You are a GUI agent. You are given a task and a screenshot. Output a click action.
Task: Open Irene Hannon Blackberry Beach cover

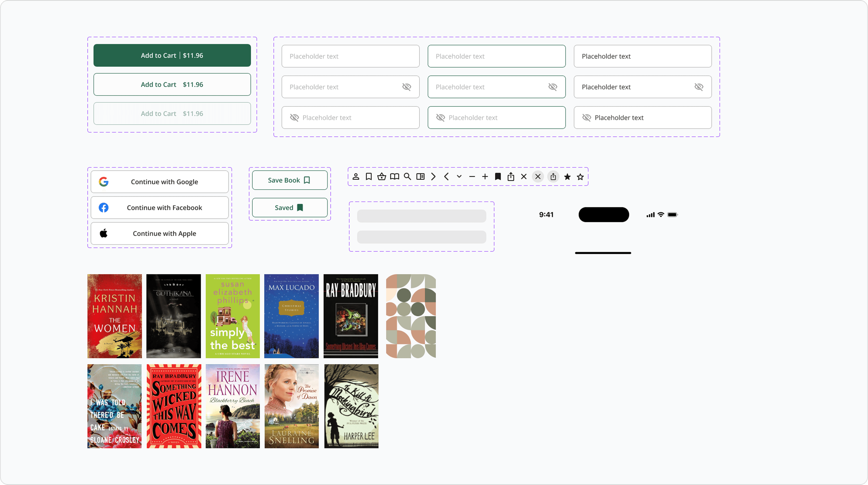tap(233, 406)
